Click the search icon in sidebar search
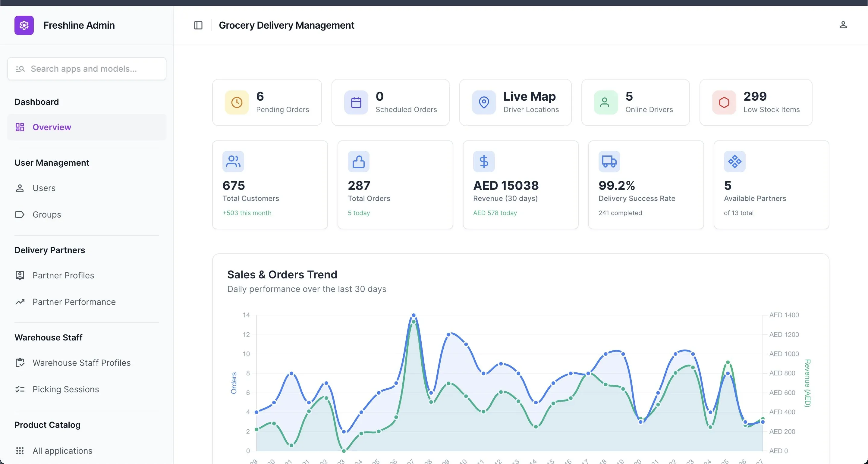 [20, 69]
